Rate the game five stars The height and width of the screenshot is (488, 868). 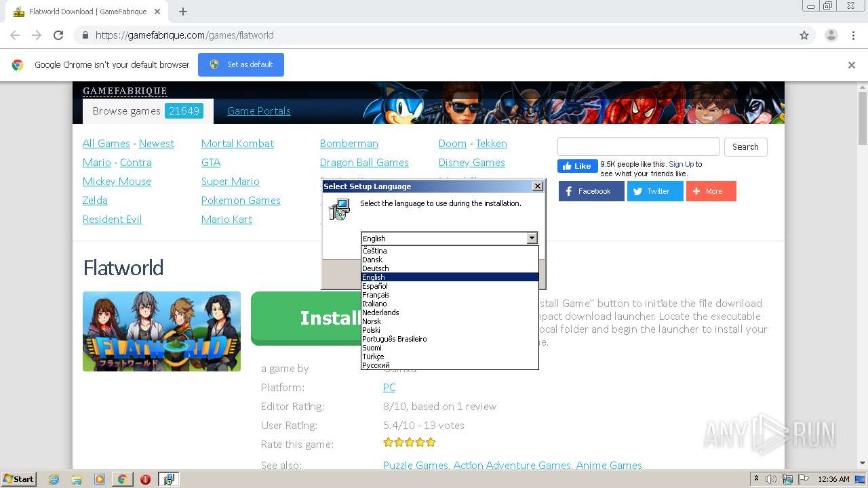coord(431,442)
